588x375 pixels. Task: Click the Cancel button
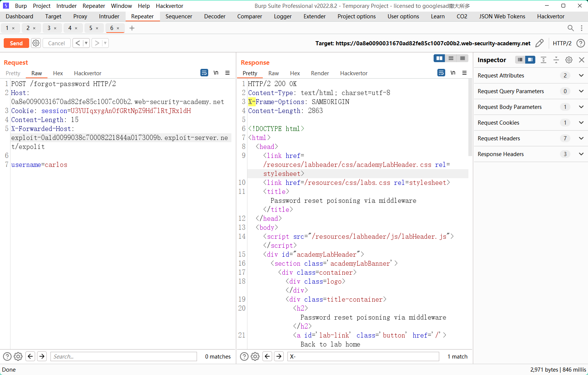click(56, 43)
